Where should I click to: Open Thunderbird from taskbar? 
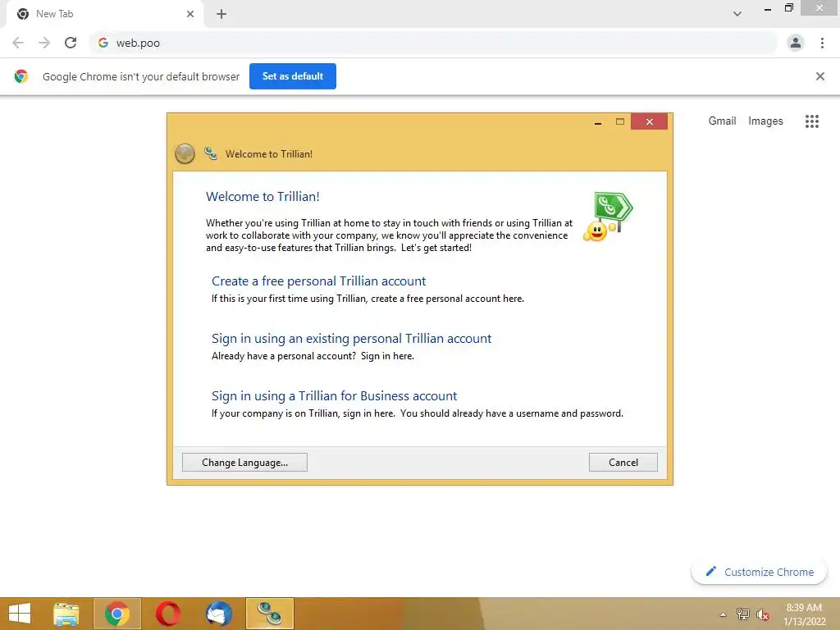coord(219,614)
